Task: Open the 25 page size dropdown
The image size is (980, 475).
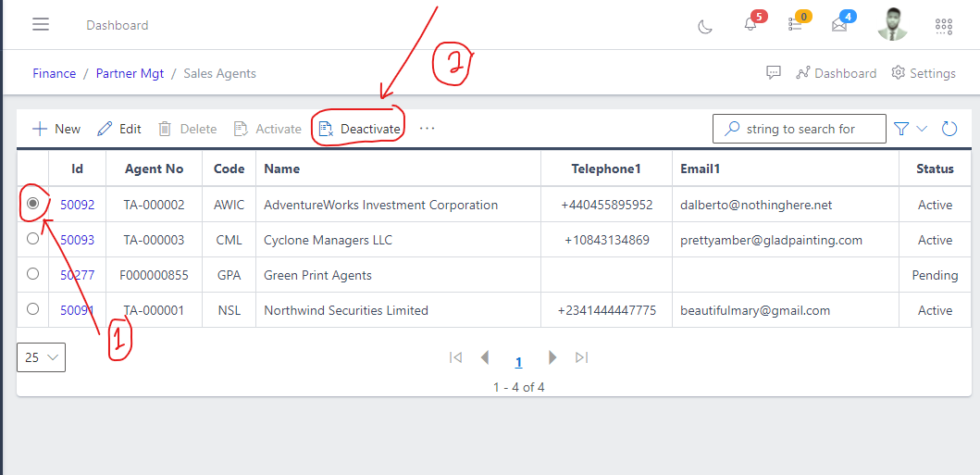Action: click(42, 357)
